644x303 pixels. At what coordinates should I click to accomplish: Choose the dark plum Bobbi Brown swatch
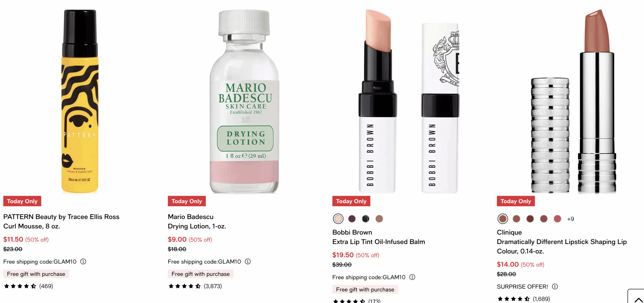pos(352,219)
